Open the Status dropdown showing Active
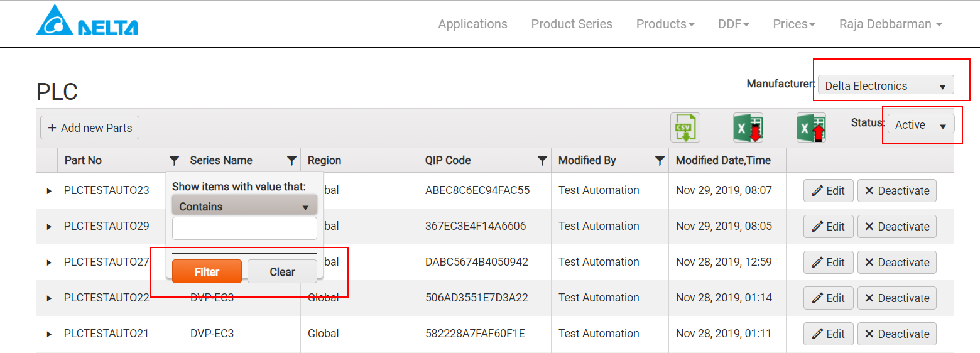 click(x=920, y=125)
